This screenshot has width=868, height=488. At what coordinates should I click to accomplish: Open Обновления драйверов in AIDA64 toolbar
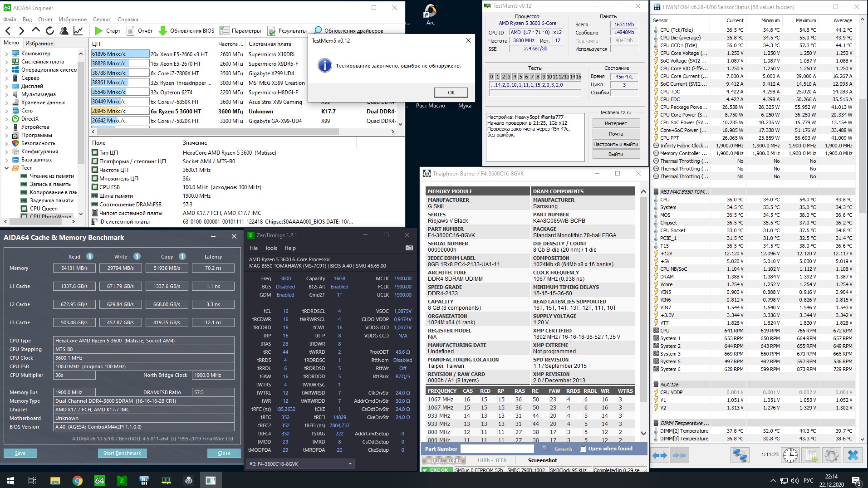tap(348, 31)
